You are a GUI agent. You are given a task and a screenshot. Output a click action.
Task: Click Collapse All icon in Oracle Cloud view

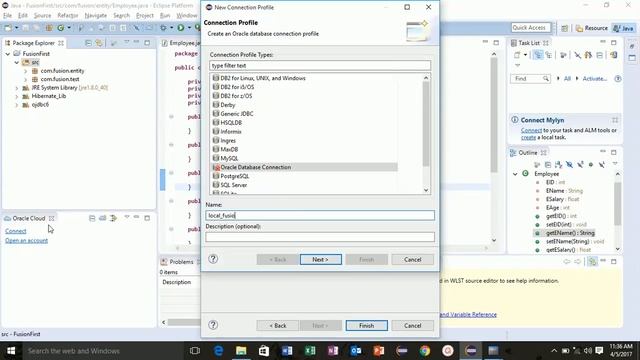[x=92, y=218]
